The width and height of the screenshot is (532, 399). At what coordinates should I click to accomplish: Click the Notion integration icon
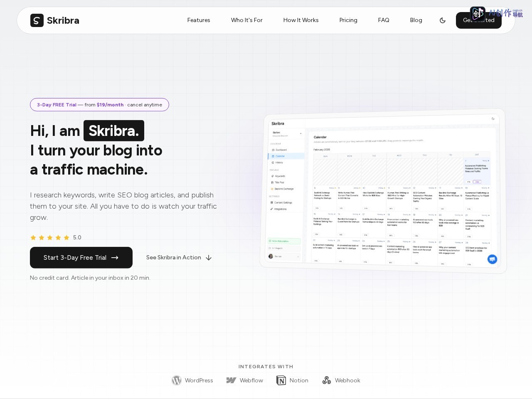(x=281, y=380)
